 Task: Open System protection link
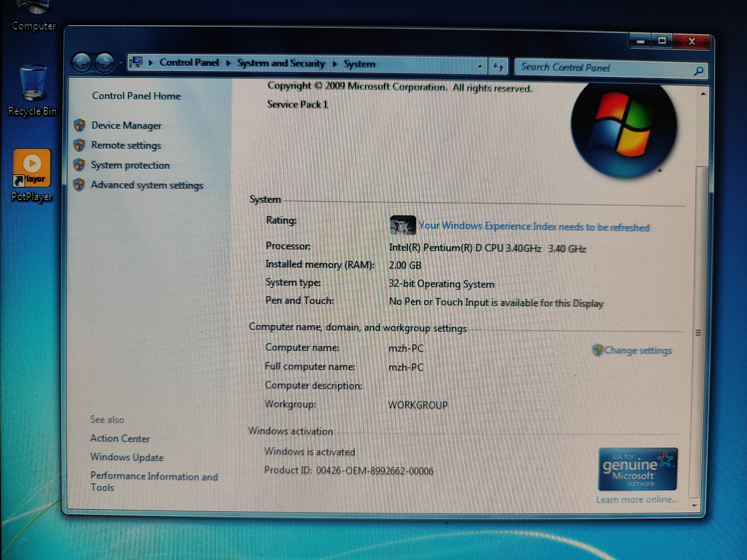coord(130,165)
